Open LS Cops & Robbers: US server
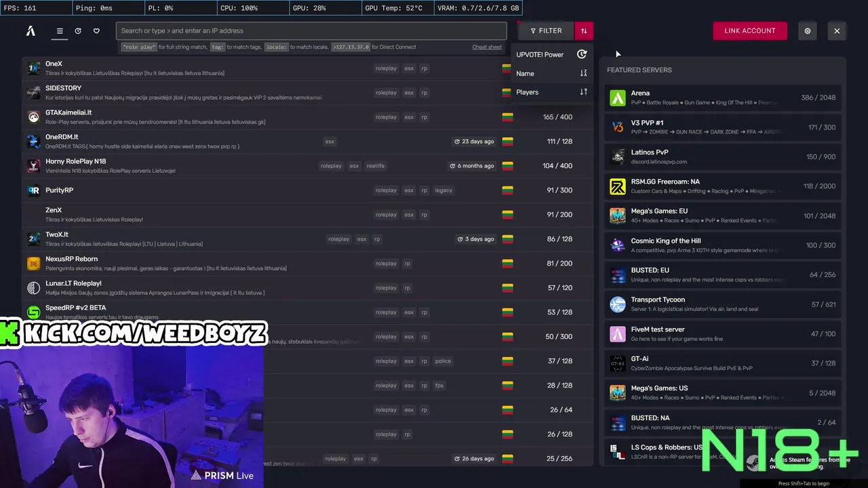Image resolution: width=868 pixels, height=488 pixels. (723, 451)
